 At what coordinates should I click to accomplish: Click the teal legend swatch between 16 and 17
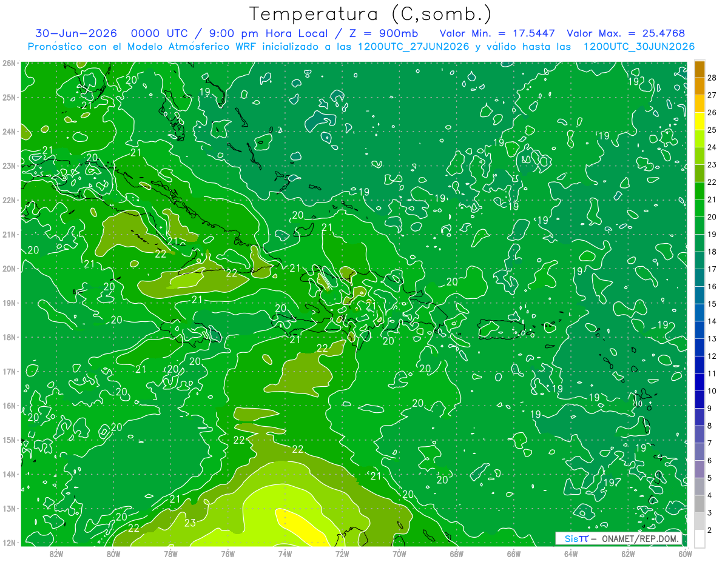(699, 278)
